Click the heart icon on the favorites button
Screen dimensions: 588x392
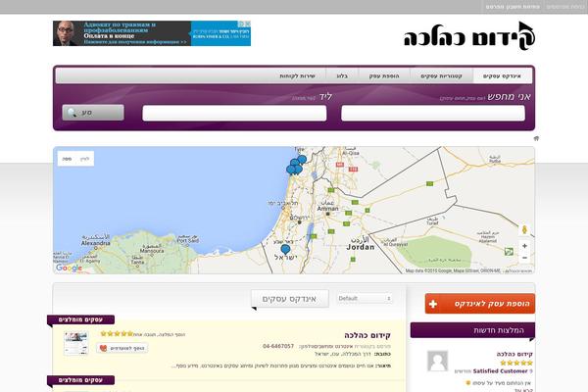(x=103, y=348)
